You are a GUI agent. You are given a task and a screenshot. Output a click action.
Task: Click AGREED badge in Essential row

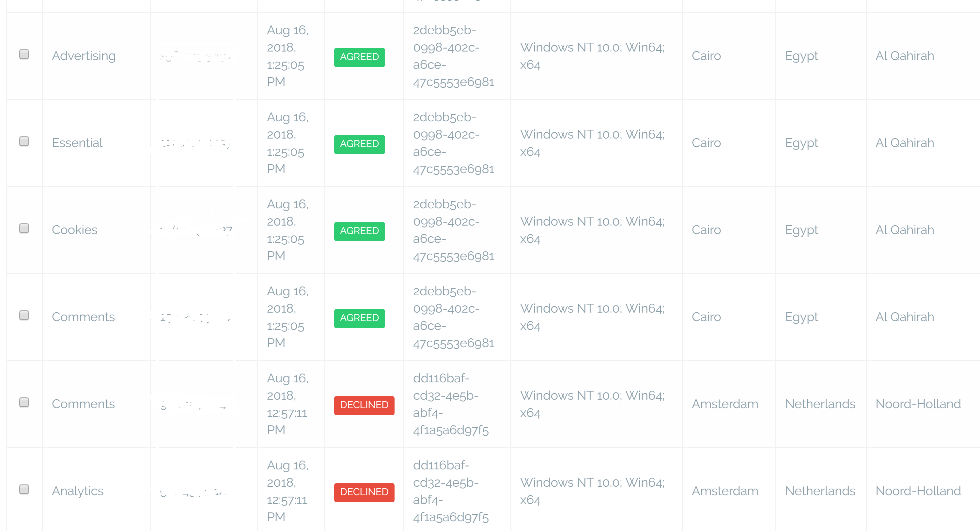(359, 144)
